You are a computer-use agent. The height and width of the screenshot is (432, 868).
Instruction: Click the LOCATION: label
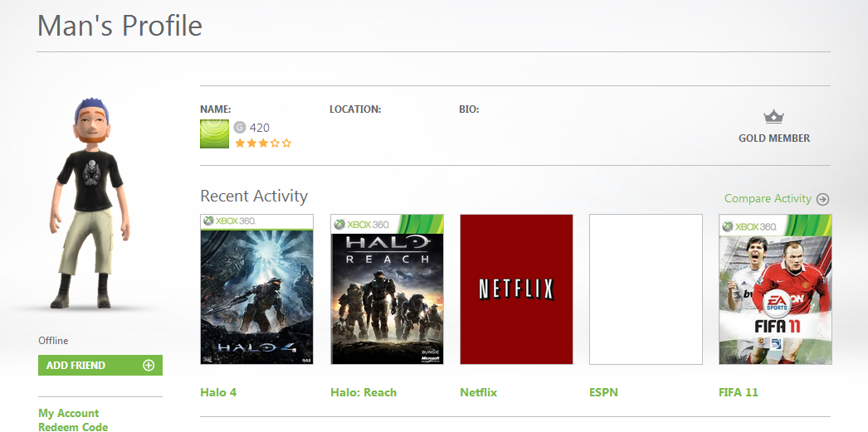(355, 109)
